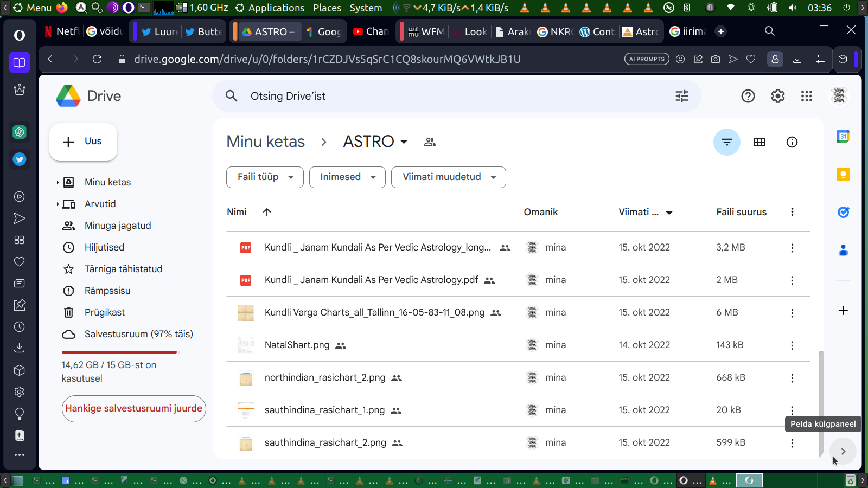Image resolution: width=868 pixels, height=488 pixels.
Task: Toggle the file filters button
Action: coord(726,142)
